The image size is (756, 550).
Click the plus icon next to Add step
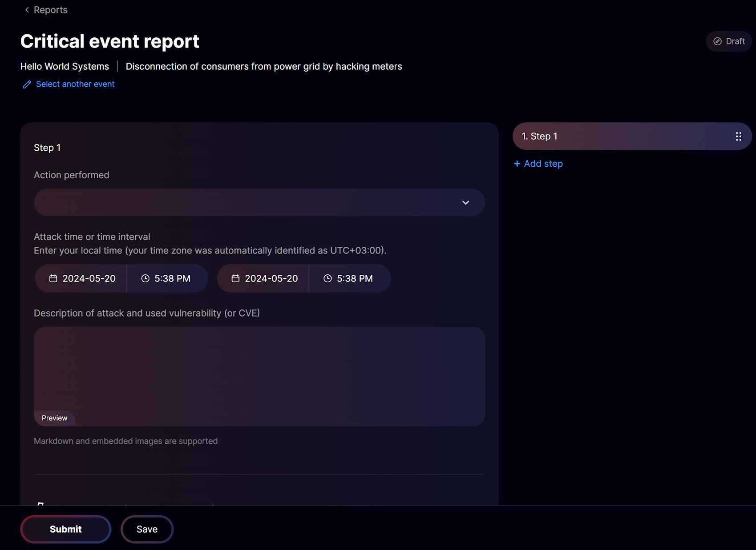(x=517, y=164)
